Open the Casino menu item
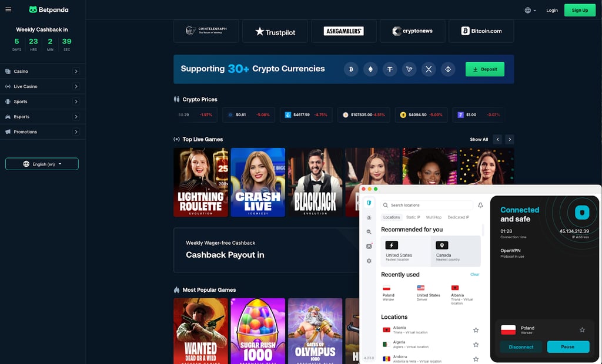The width and height of the screenshot is (602, 364). pyautogui.click(x=21, y=72)
